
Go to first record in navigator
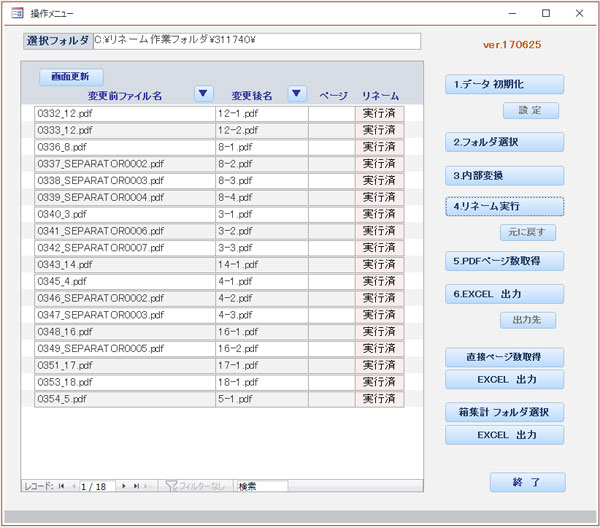[61, 486]
